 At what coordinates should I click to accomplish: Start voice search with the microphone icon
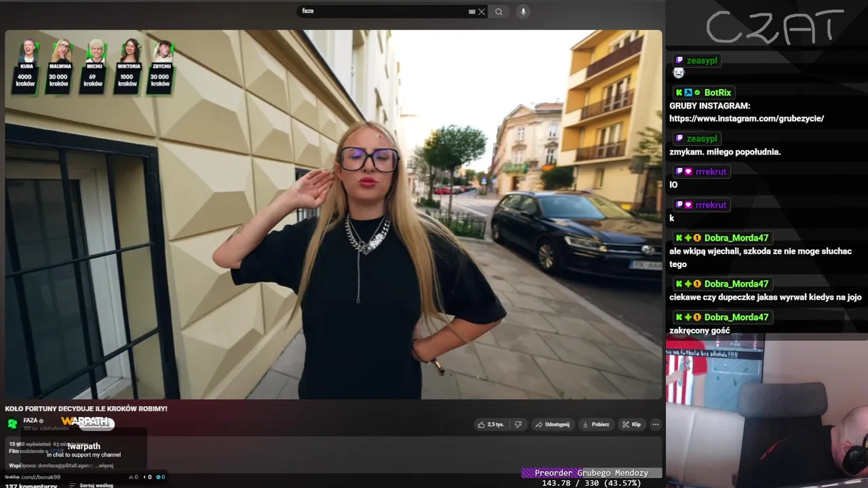tap(522, 12)
